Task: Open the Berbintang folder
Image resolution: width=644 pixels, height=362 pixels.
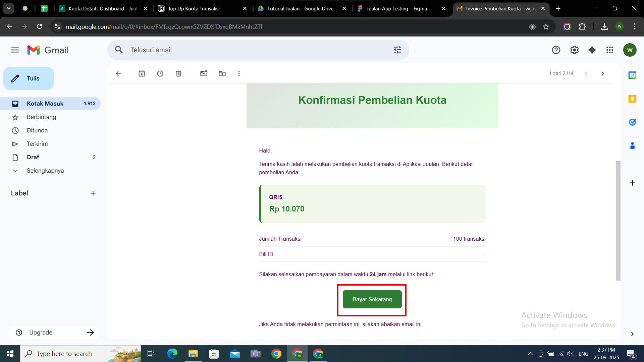Action: 41,117
